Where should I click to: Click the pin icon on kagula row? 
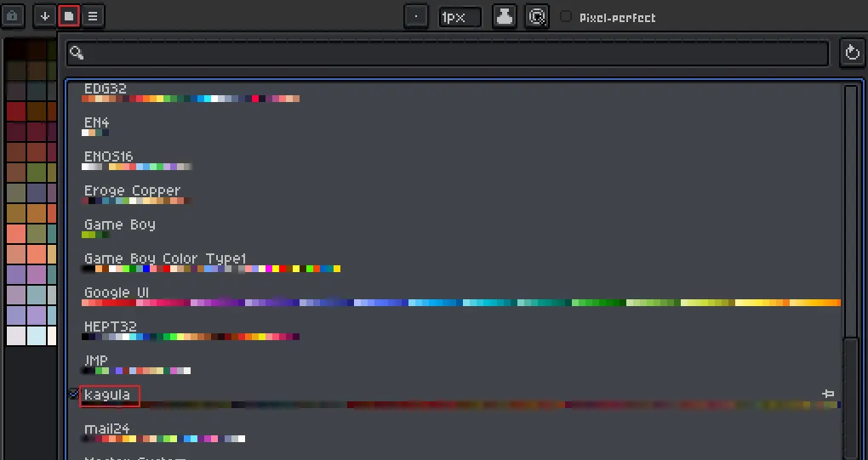click(x=828, y=394)
